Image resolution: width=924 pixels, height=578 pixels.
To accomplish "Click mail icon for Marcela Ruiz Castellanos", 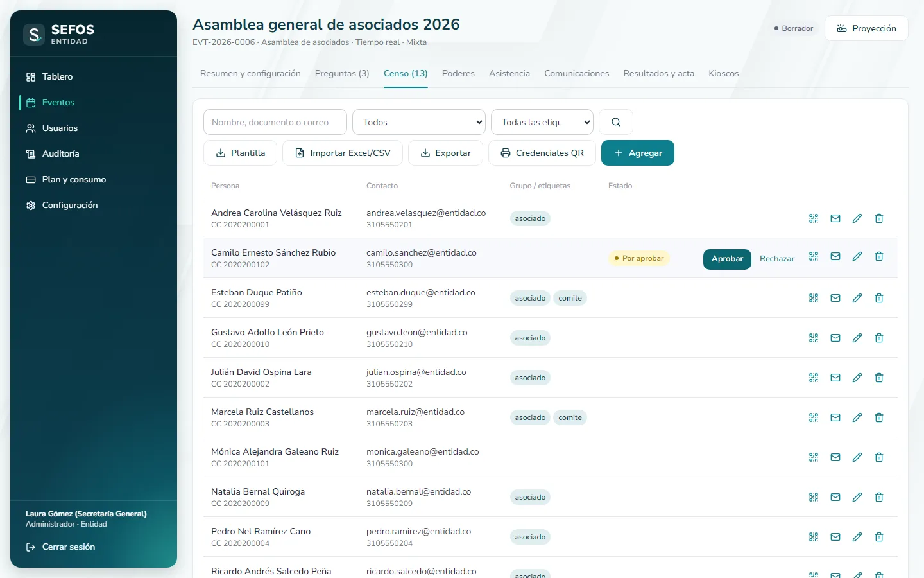I will coord(835,417).
